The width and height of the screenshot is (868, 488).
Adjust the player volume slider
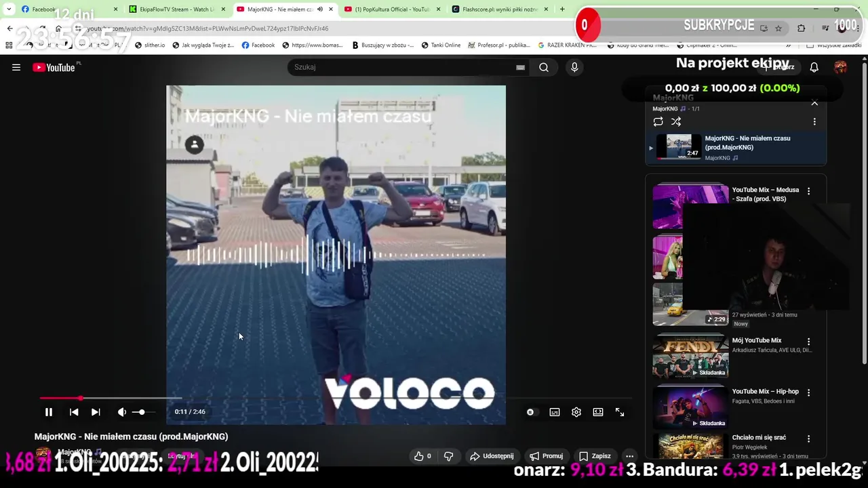[x=142, y=412]
